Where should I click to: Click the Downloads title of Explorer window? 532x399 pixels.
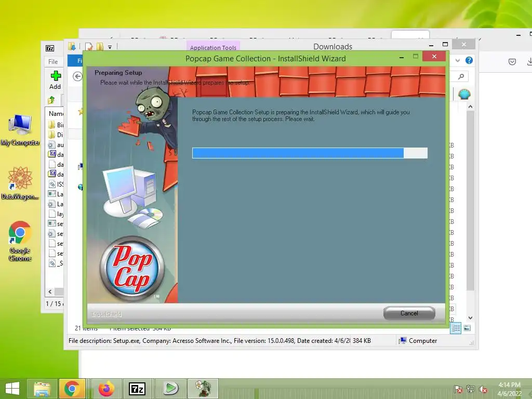tap(332, 46)
